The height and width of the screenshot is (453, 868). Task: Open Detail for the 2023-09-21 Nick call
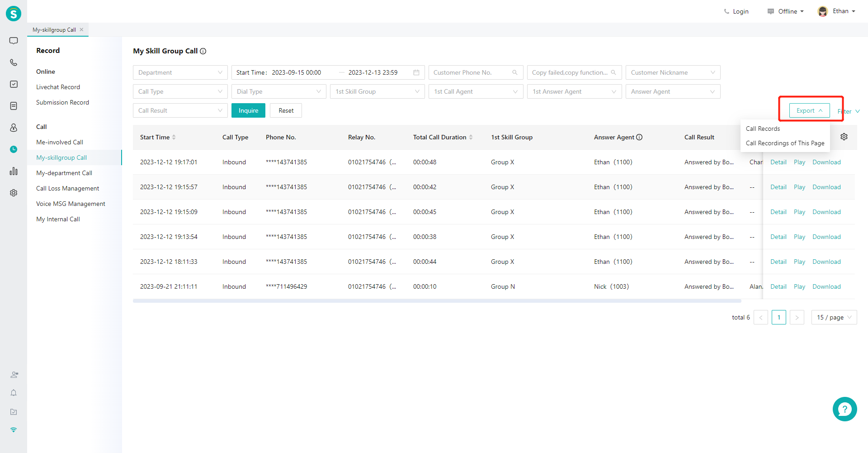click(x=778, y=286)
